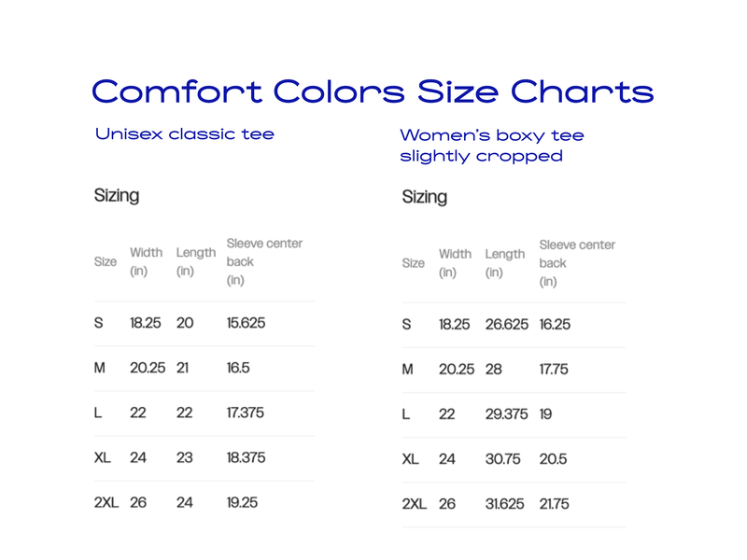The image size is (747, 560).
Task: Click the Unisex classic tee heading
Action: coord(185,134)
